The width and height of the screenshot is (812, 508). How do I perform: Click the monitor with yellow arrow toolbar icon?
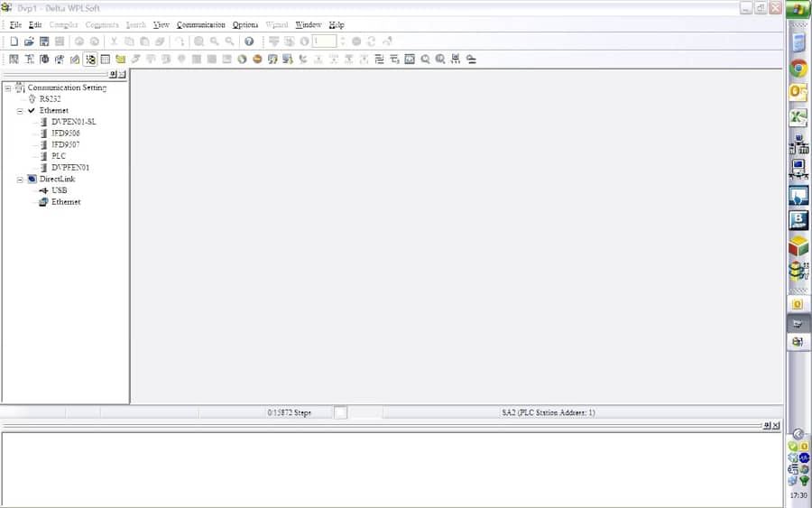pyautogui.click(x=288, y=59)
